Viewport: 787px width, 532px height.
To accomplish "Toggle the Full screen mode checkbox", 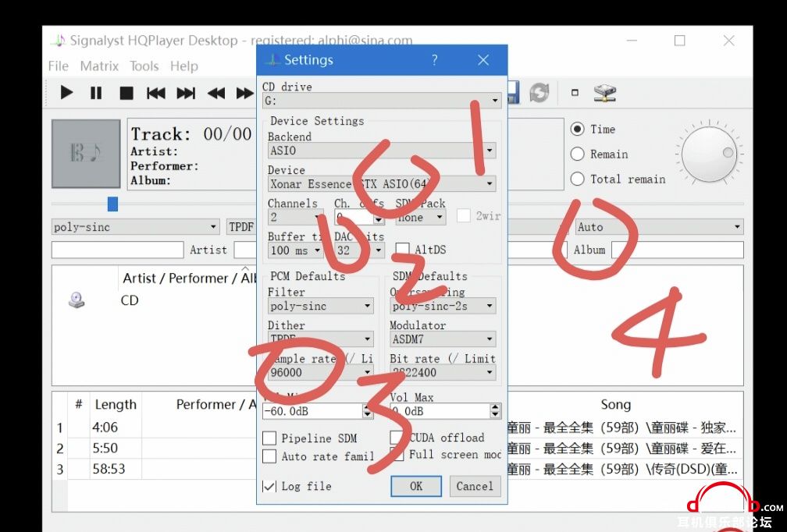I will pyautogui.click(x=397, y=454).
